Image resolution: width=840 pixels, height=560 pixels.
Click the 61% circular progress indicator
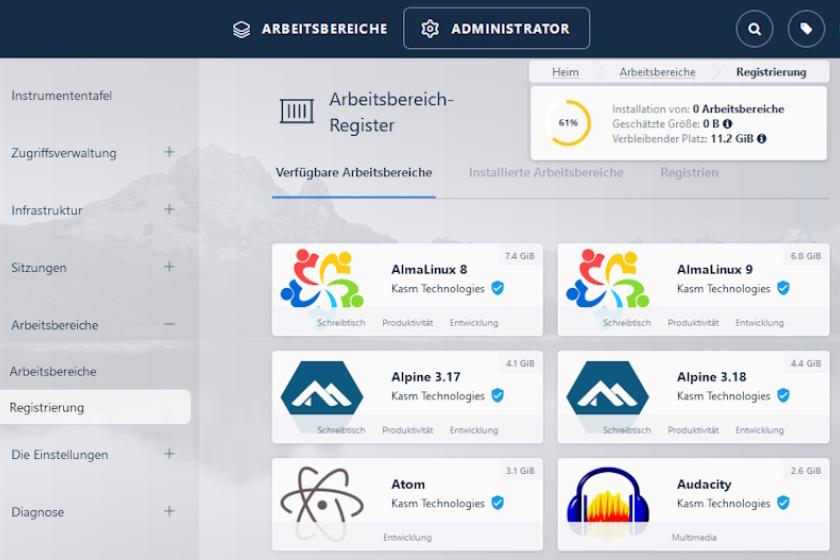pos(568,123)
